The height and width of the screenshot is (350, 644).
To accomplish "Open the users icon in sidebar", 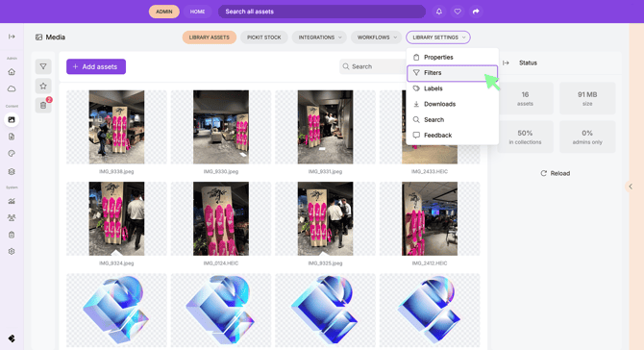I will tap(12, 217).
